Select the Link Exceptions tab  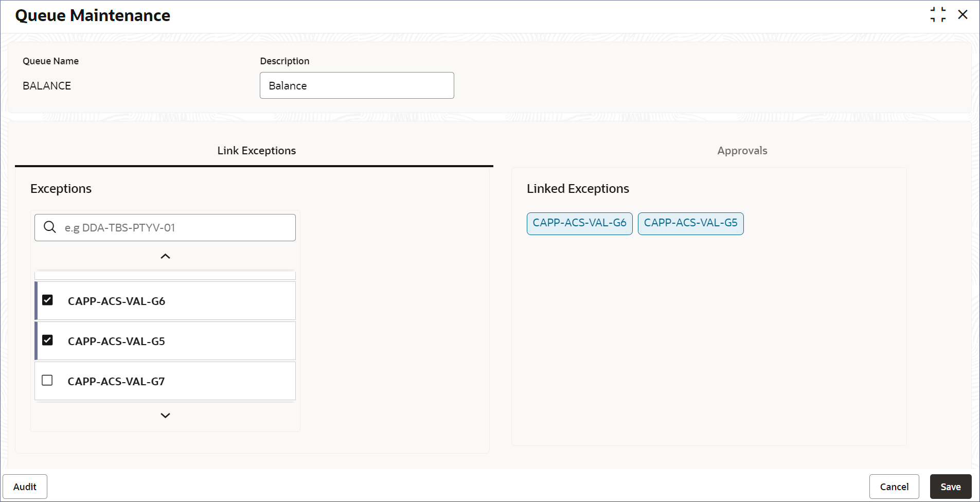point(256,151)
